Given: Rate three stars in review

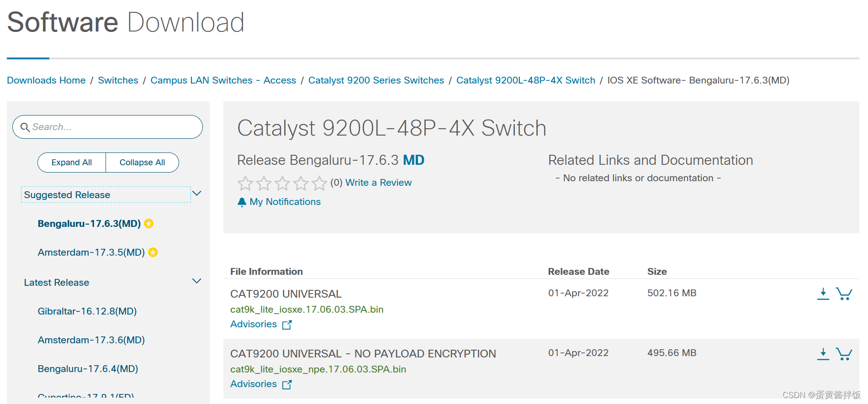Looking at the screenshot, I should (282, 183).
